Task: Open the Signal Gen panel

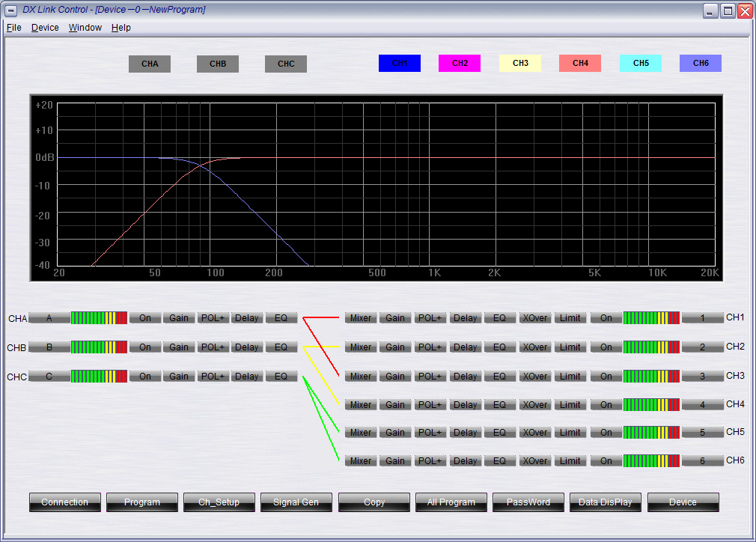Action: 296,502
